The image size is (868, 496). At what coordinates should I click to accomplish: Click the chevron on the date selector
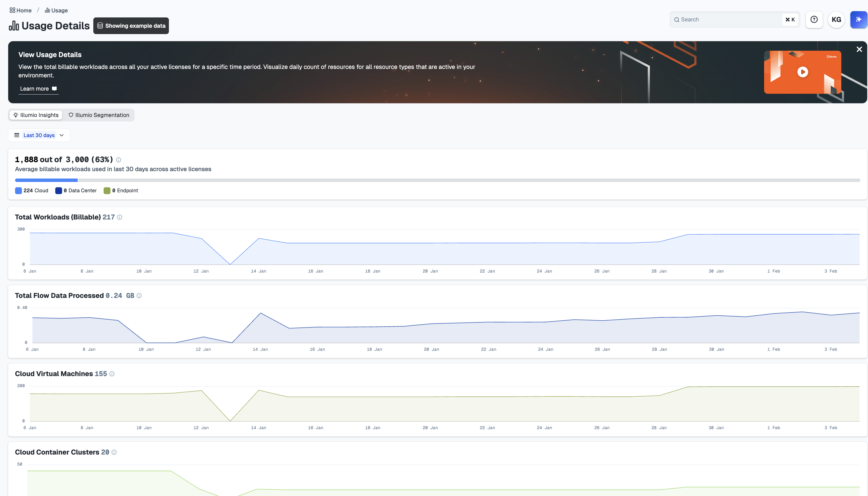[x=62, y=135]
